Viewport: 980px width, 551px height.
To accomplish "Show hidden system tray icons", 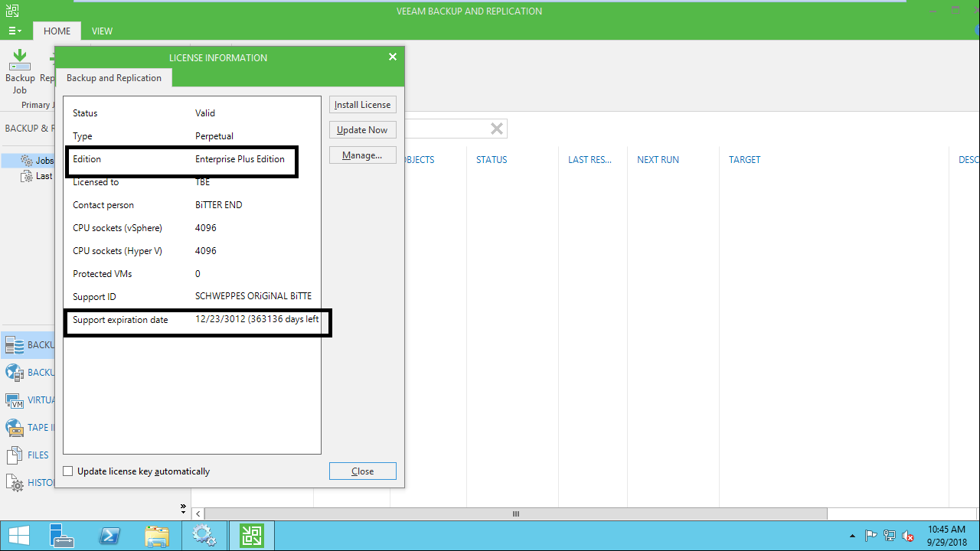I will [x=853, y=536].
